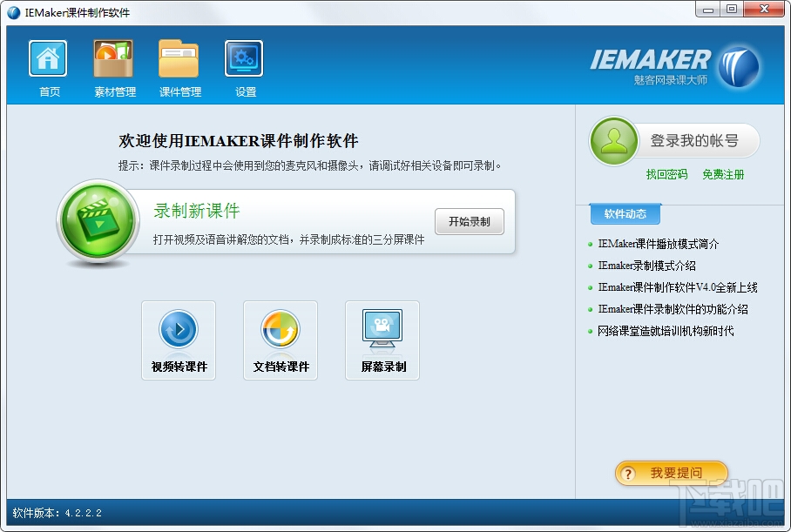Click 文档转课件 label text

[x=281, y=367]
